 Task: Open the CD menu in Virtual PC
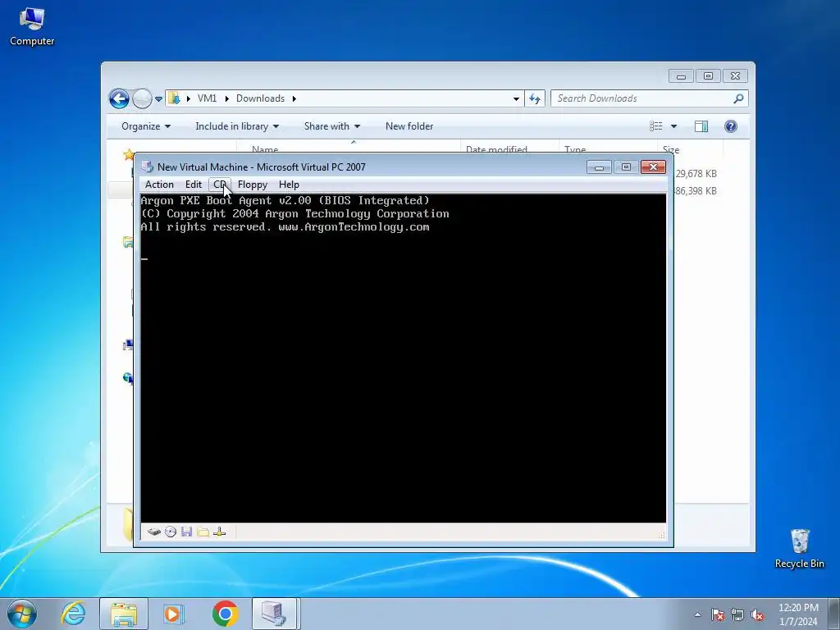tap(220, 185)
